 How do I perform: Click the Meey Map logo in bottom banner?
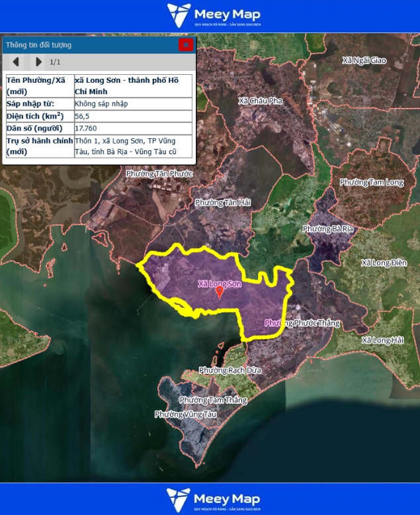[214, 499]
